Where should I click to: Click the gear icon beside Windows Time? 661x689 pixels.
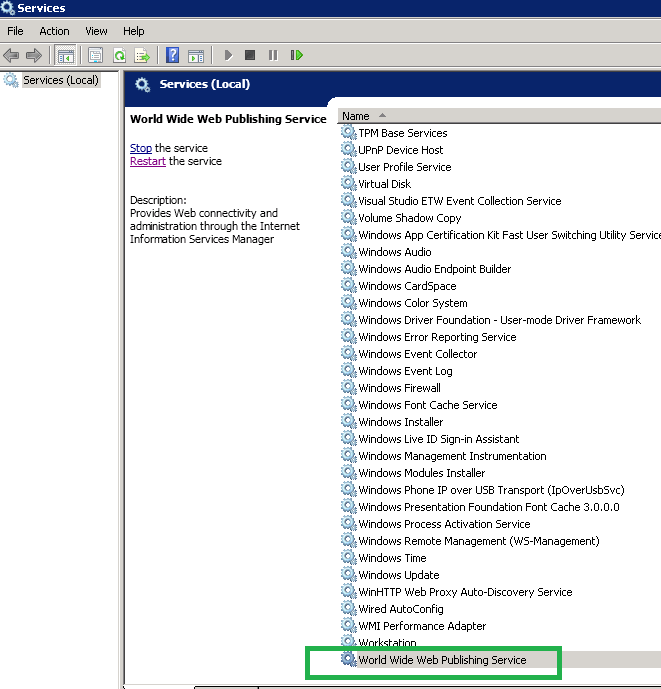(349, 558)
